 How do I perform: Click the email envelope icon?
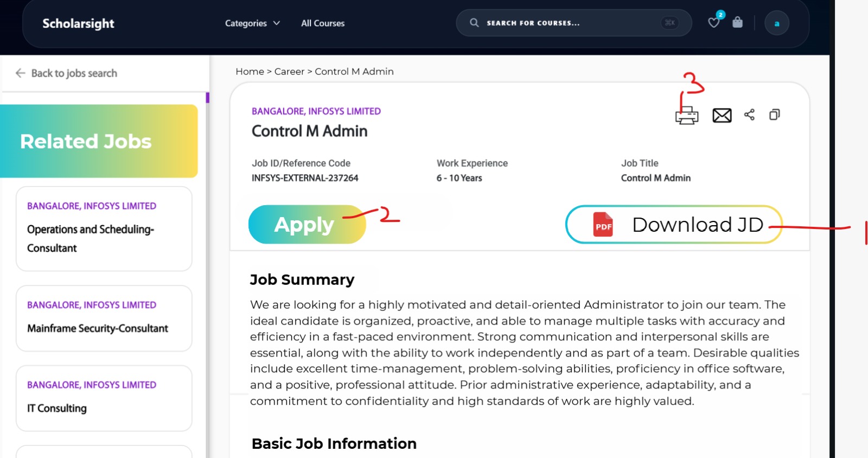click(722, 116)
